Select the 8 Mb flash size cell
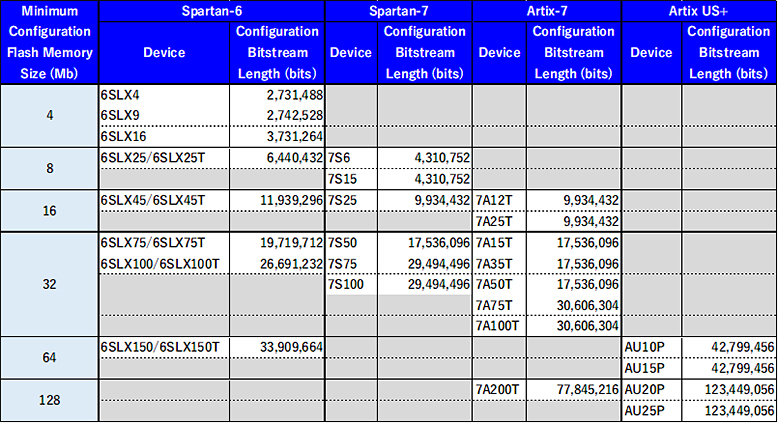778x423 pixels. click(50, 169)
